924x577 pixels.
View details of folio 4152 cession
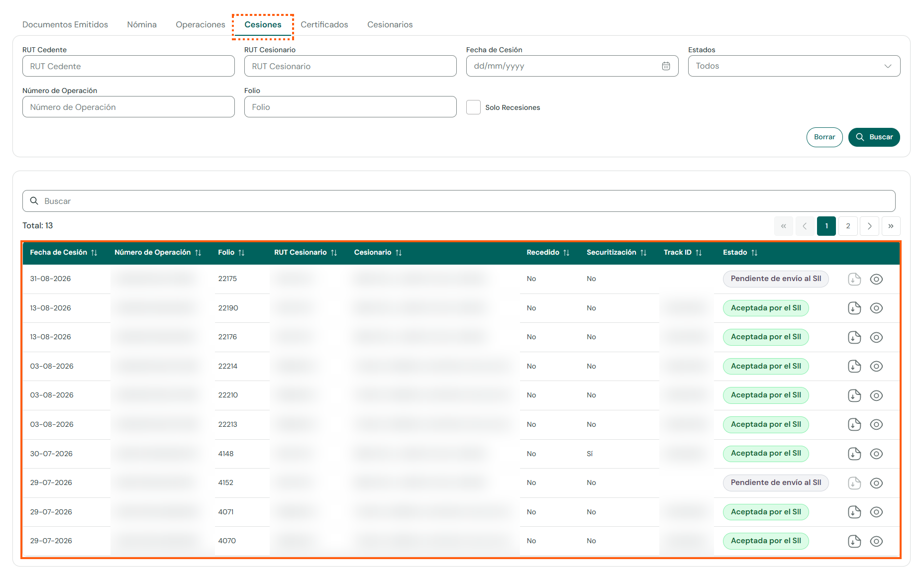click(876, 483)
